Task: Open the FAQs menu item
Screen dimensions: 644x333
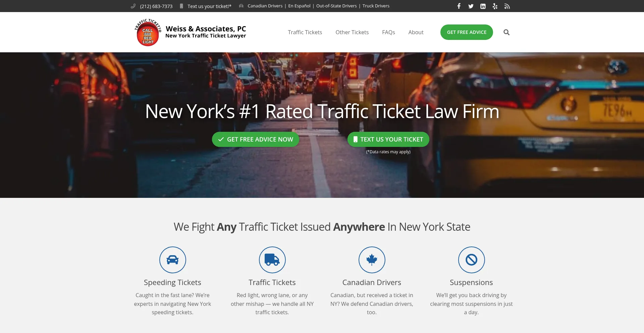Action: [x=388, y=32]
